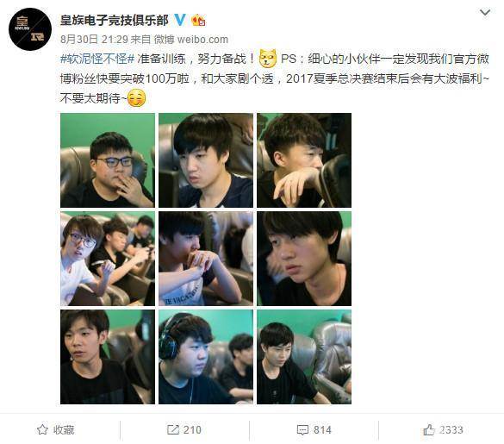Click the 8月30日 21:29 timestamp
Viewport: 504px width, 444px height.
tap(94, 40)
